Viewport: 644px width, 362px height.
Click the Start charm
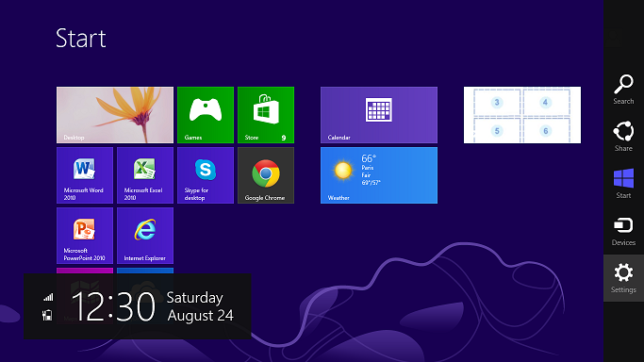click(x=623, y=184)
